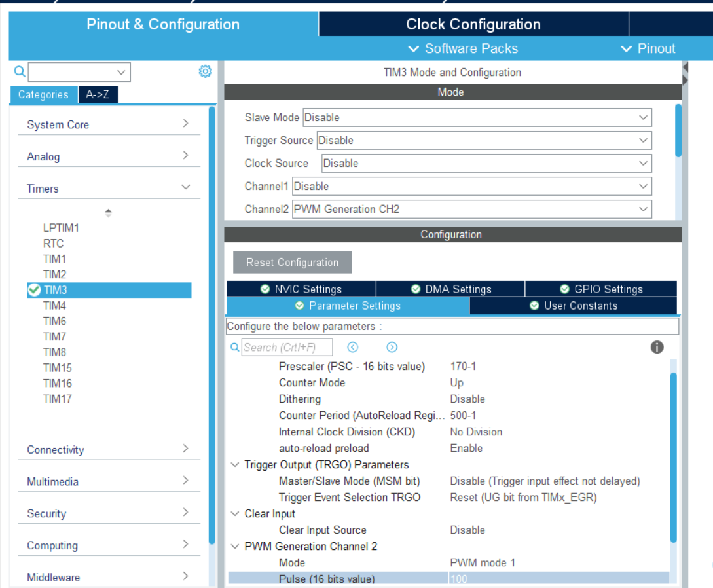Select TIM7 in the Timers list
The image size is (713, 588).
[x=54, y=337]
